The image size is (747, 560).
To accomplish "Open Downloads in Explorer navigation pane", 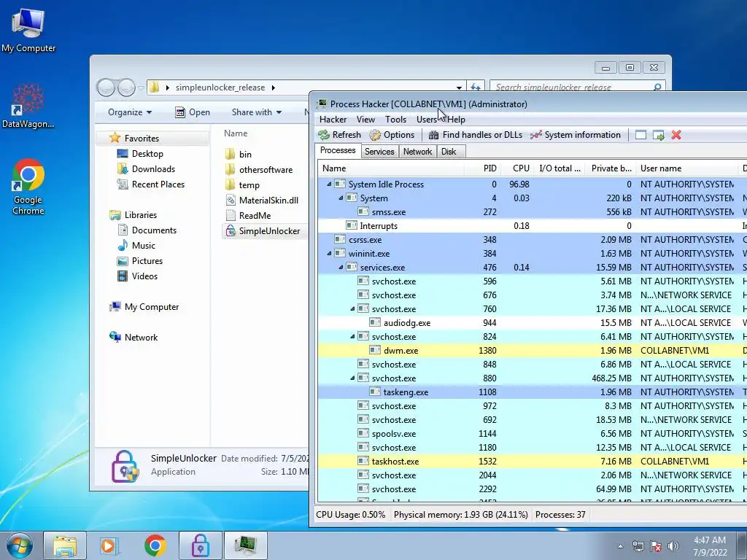I will [x=146, y=169].
